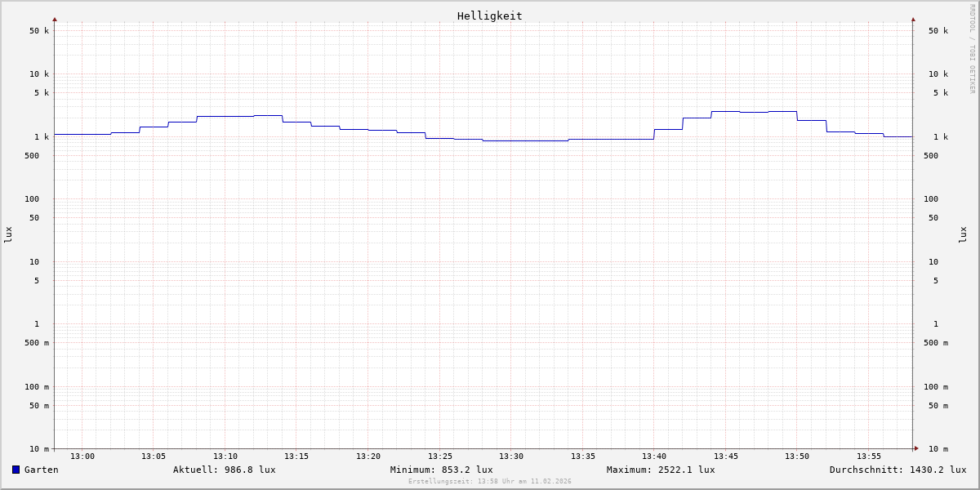The image size is (980, 490).
Task: Click the 13:30 time axis label
Action: click(x=511, y=457)
